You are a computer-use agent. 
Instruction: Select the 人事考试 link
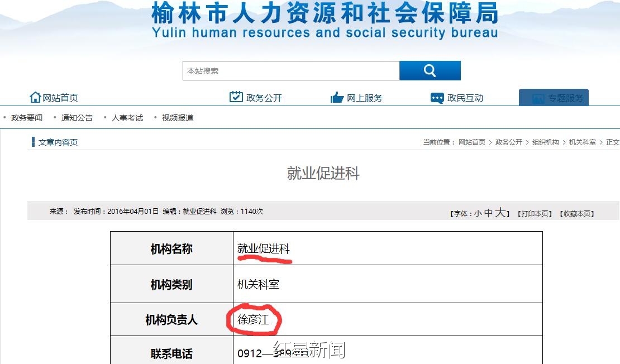pos(127,118)
